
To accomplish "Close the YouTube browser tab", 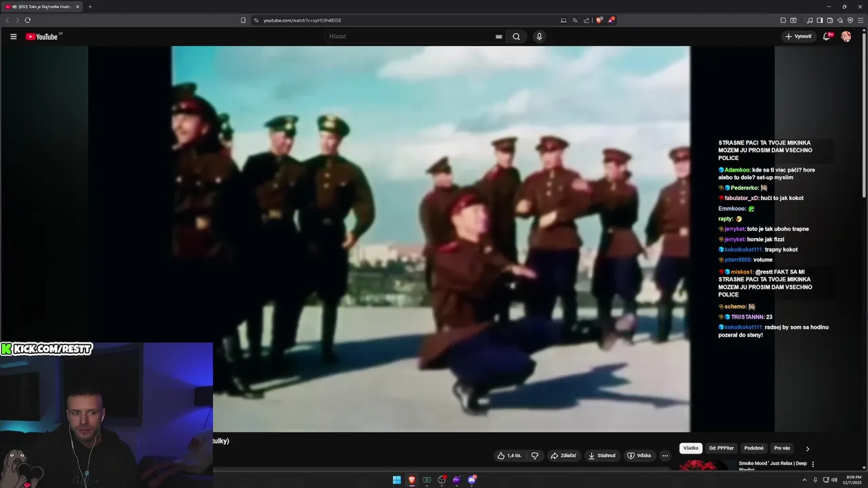I will click(77, 7).
